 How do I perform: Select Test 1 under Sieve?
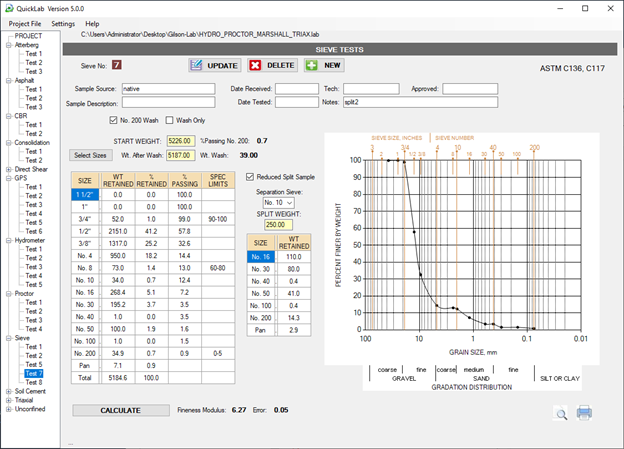(x=34, y=347)
